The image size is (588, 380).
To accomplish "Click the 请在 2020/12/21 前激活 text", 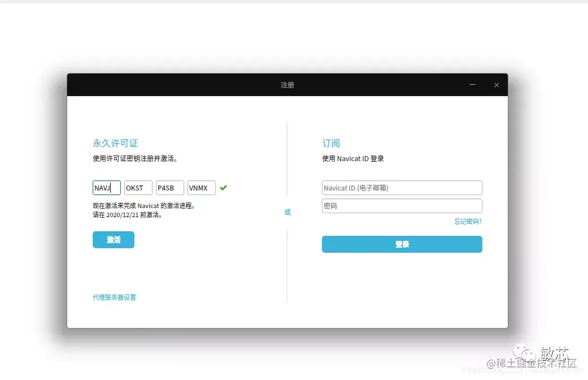I will [x=127, y=215].
